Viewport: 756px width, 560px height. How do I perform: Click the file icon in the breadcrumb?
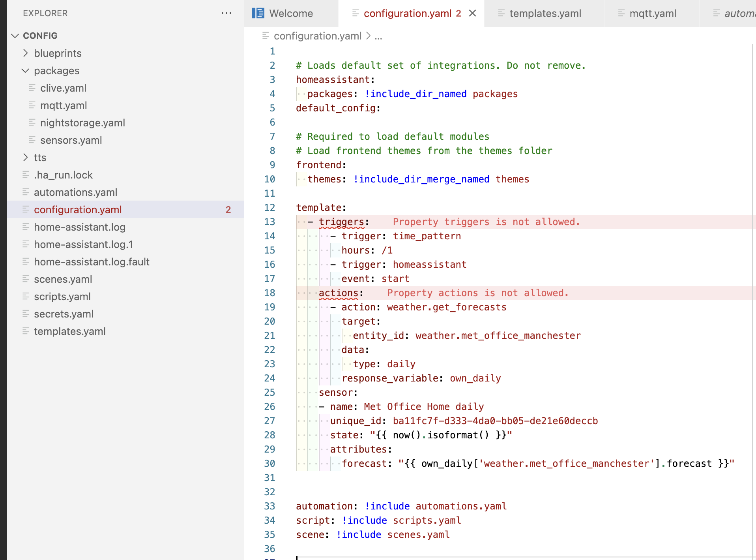(266, 36)
